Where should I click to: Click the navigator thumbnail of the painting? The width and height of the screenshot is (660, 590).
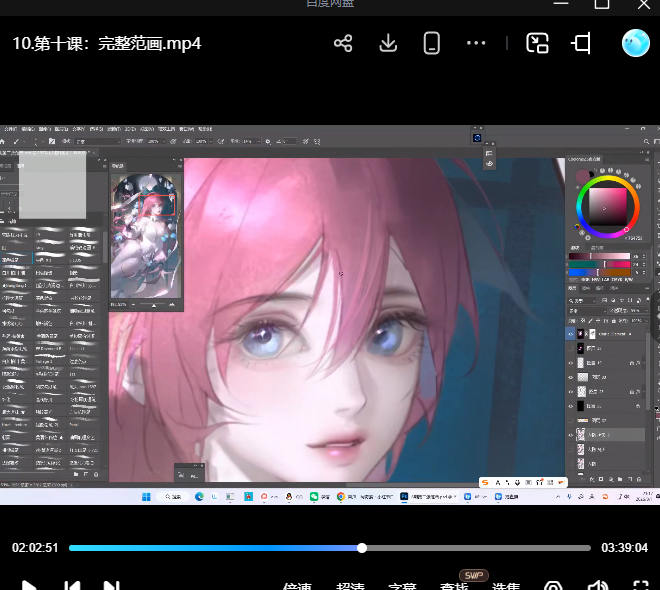coord(146,236)
